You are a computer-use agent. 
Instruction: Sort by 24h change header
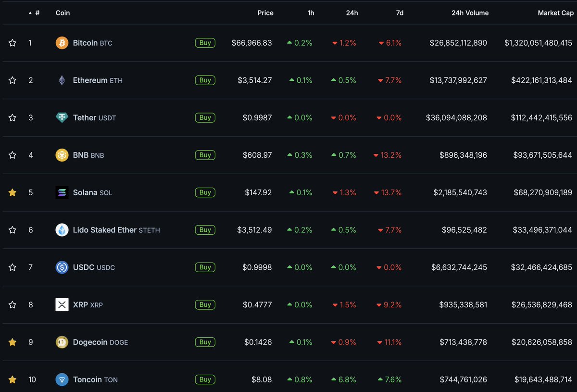(x=352, y=13)
